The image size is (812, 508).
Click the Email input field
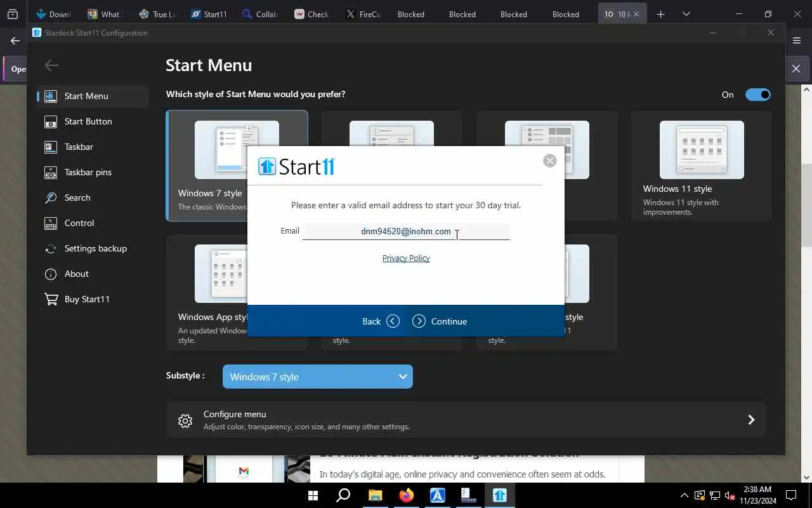coord(406,231)
